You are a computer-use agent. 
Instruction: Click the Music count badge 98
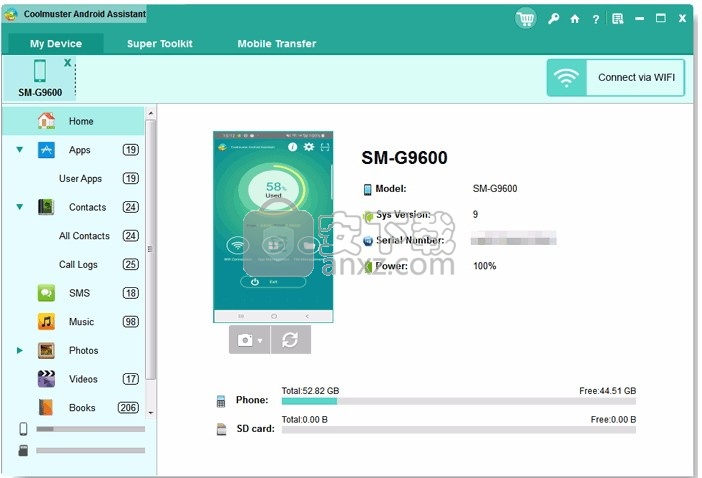click(131, 322)
